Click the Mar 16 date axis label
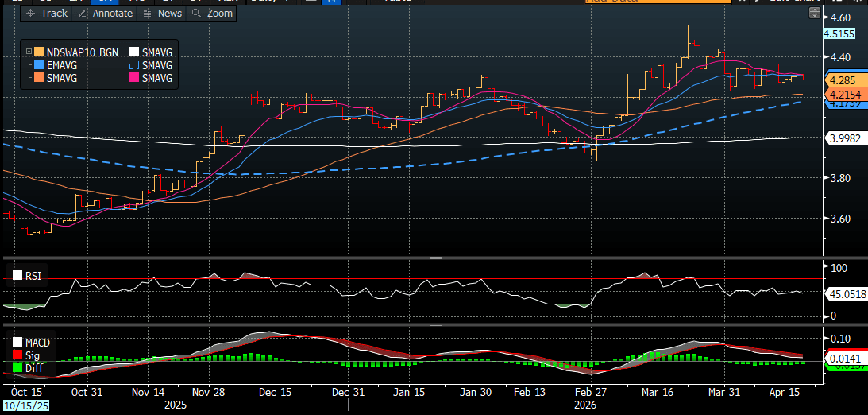This screenshot has width=868, height=415. click(x=658, y=391)
